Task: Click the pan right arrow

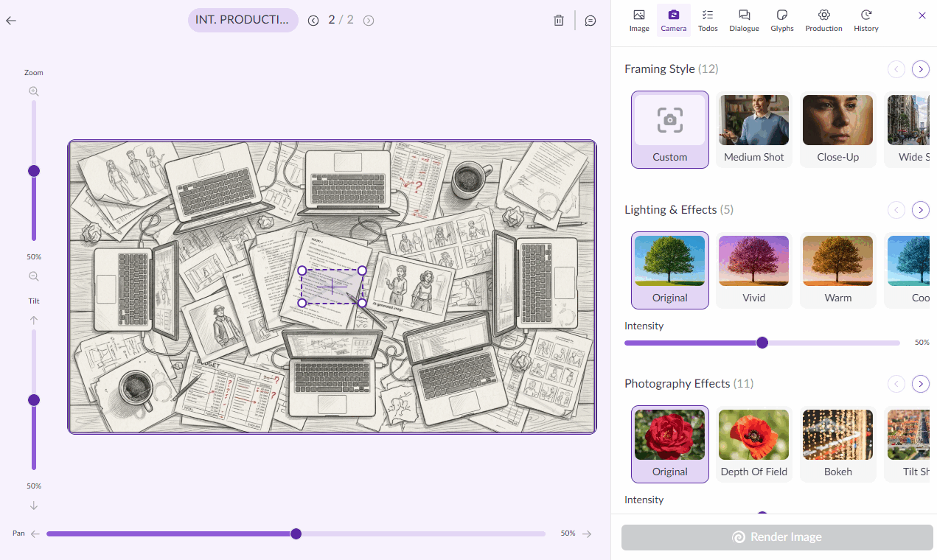Action: click(x=587, y=533)
